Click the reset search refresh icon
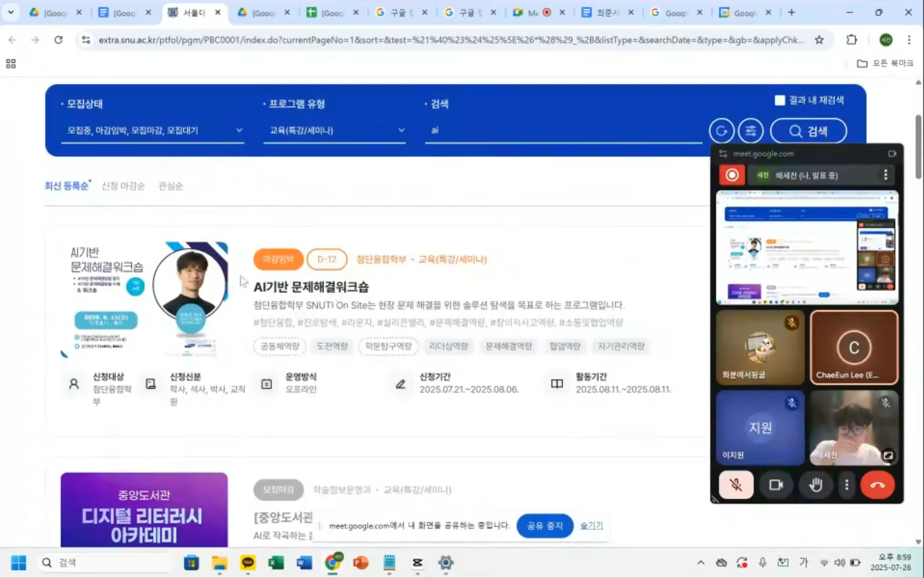The height and width of the screenshot is (578, 924). click(x=722, y=131)
